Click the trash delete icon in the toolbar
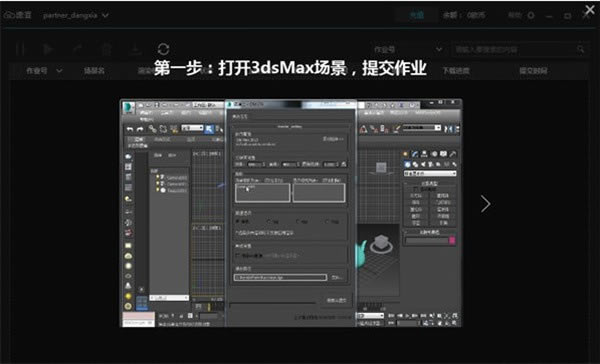Viewport: 600px width, 364px height. 106,49
